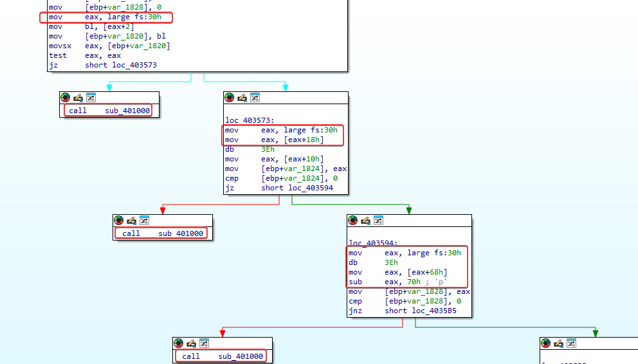This screenshot has width=638, height=364.
Task: Click 'mov eax, large fs:30h' in loc_403594 node
Action: (405, 253)
